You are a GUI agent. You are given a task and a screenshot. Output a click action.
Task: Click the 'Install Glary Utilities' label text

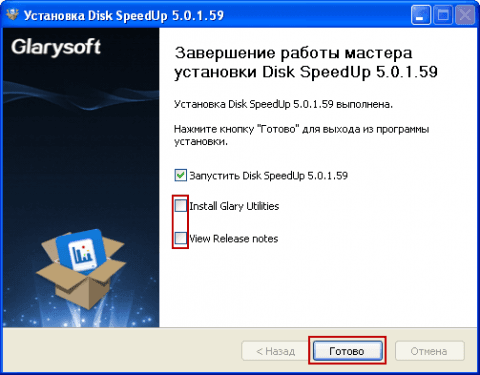tap(234, 206)
